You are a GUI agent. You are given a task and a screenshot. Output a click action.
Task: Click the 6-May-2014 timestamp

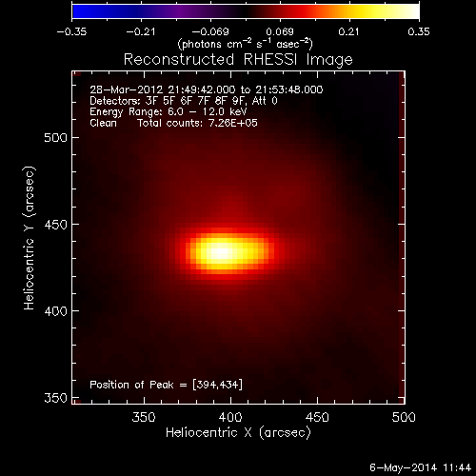(420, 467)
